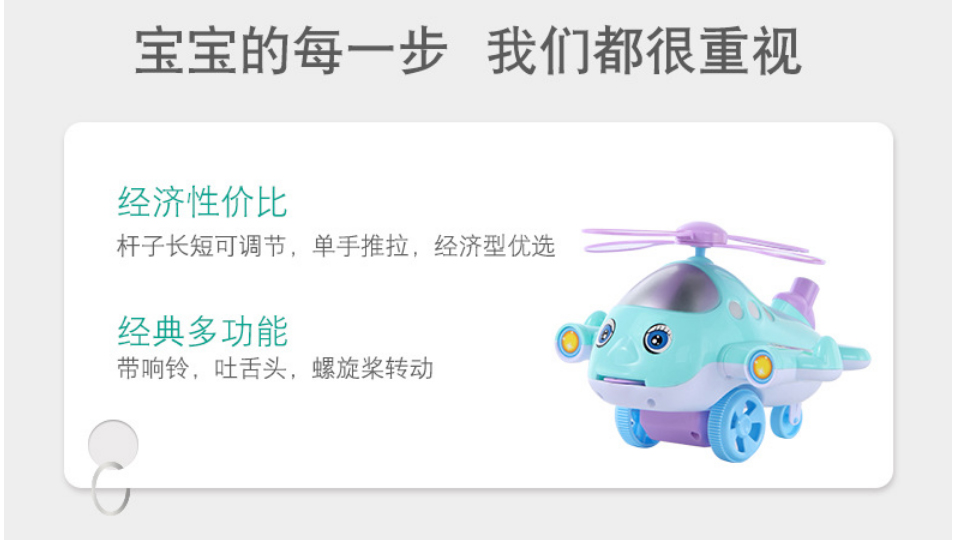
Task: Click the text 螺旋桨转动
Action: [372, 369]
